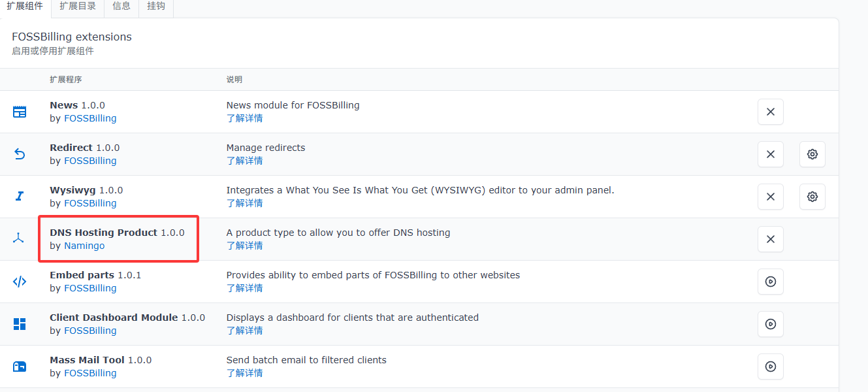
Task: Deactivate the Redirect extension
Action: point(770,154)
